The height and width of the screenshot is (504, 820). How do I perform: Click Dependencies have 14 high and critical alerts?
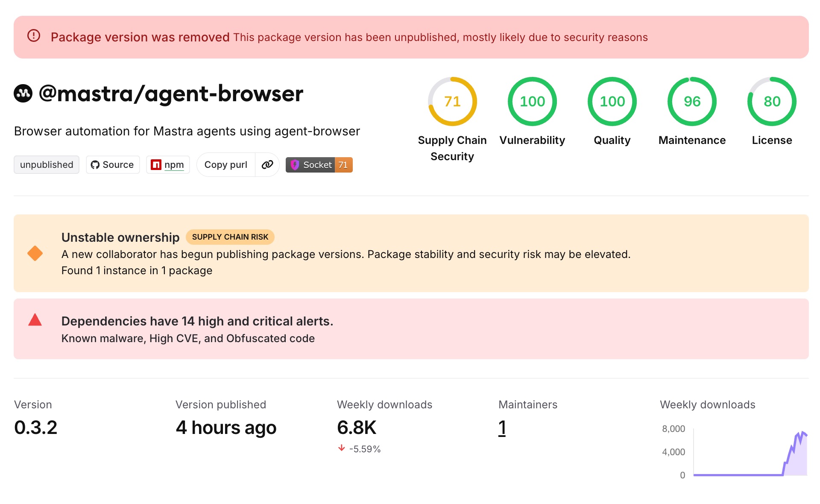click(x=197, y=321)
